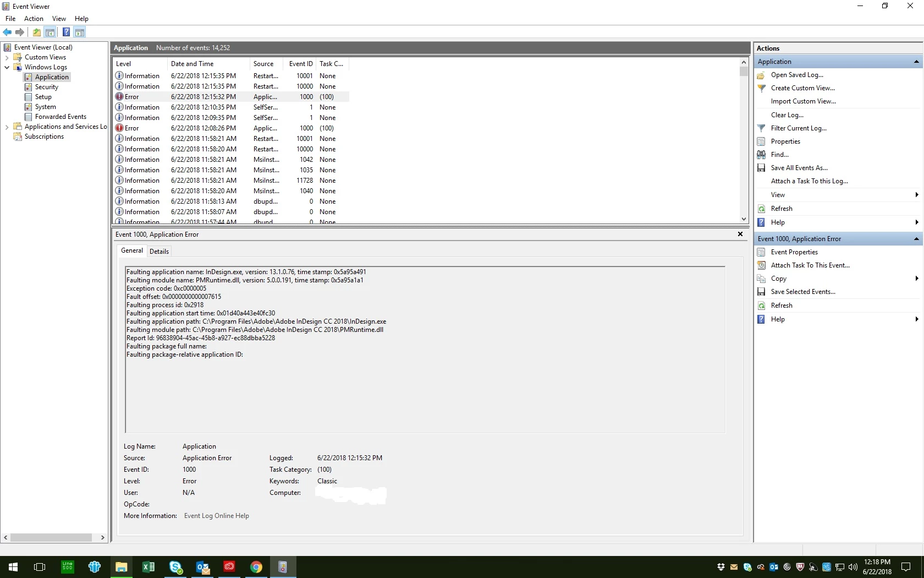The image size is (924, 578).
Task: Click the Open Saved Log folder icon
Action: (x=761, y=75)
